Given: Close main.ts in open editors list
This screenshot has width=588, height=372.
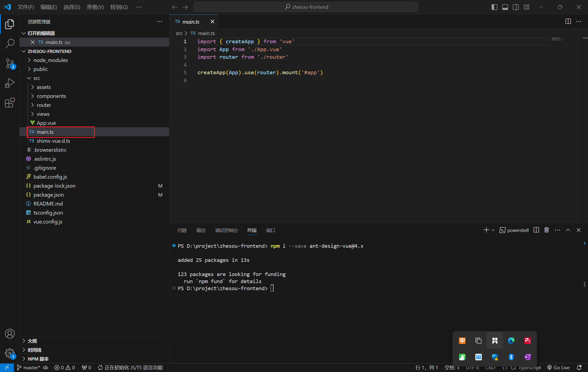Looking at the screenshot, I should tap(33, 42).
